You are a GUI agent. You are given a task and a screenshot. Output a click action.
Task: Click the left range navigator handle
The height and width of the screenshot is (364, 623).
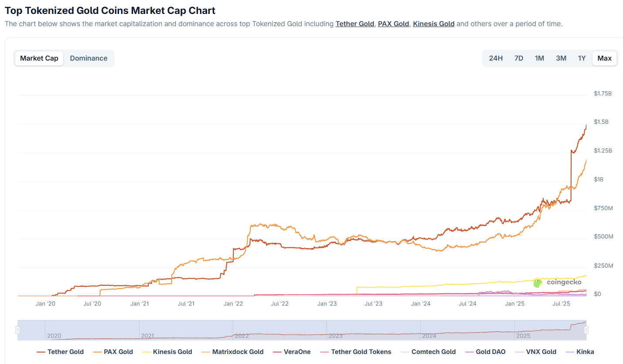pos(18,330)
